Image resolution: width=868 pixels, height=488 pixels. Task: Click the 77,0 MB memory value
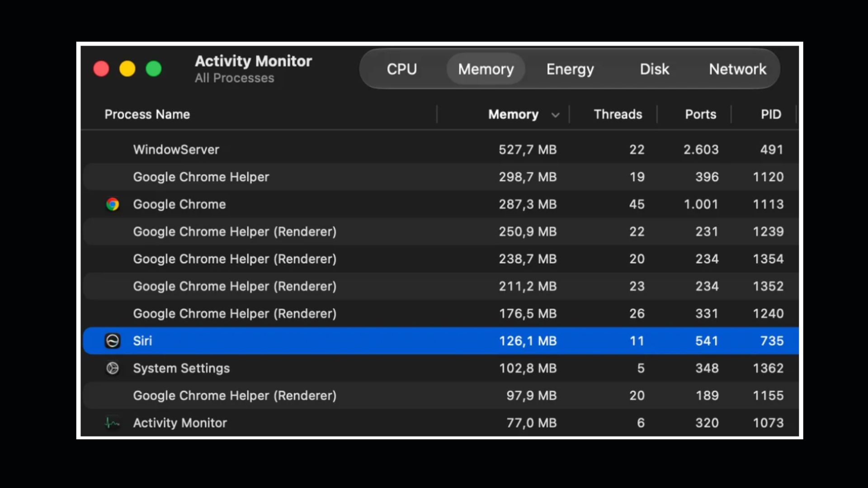(x=531, y=423)
